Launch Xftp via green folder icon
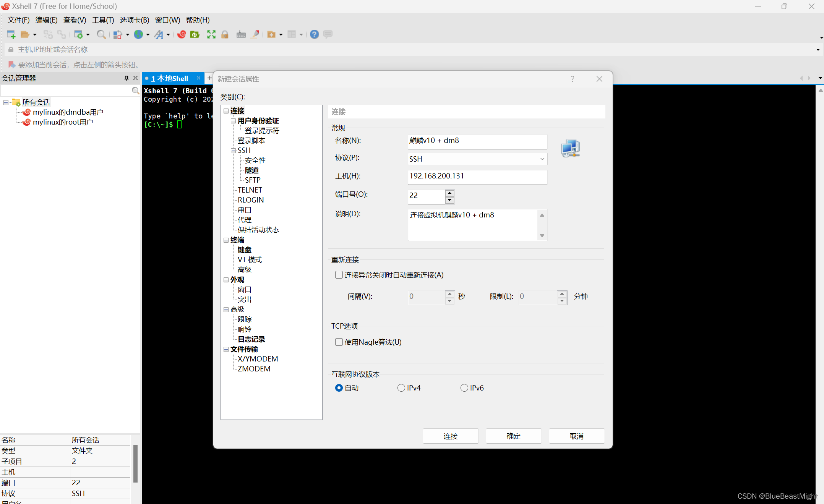The width and height of the screenshot is (824, 504). tap(195, 35)
